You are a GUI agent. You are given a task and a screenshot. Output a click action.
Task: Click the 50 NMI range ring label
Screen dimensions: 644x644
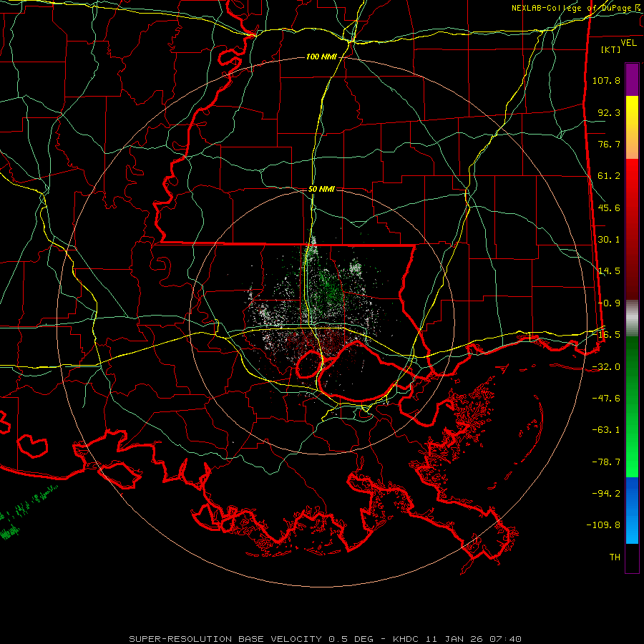pyautogui.click(x=321, y=189)
